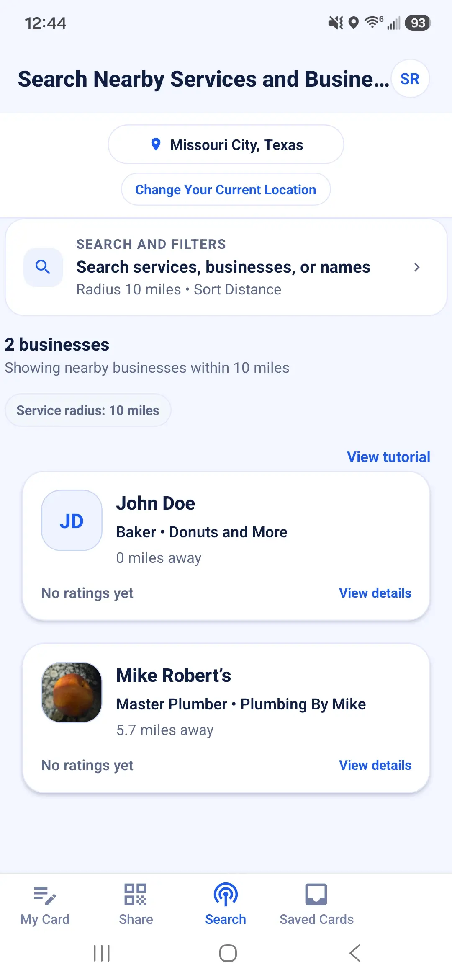Viewport: 452px width, 980px height.
Task: Tap the Android recent apps button
Action: click(x=102, y=953)
